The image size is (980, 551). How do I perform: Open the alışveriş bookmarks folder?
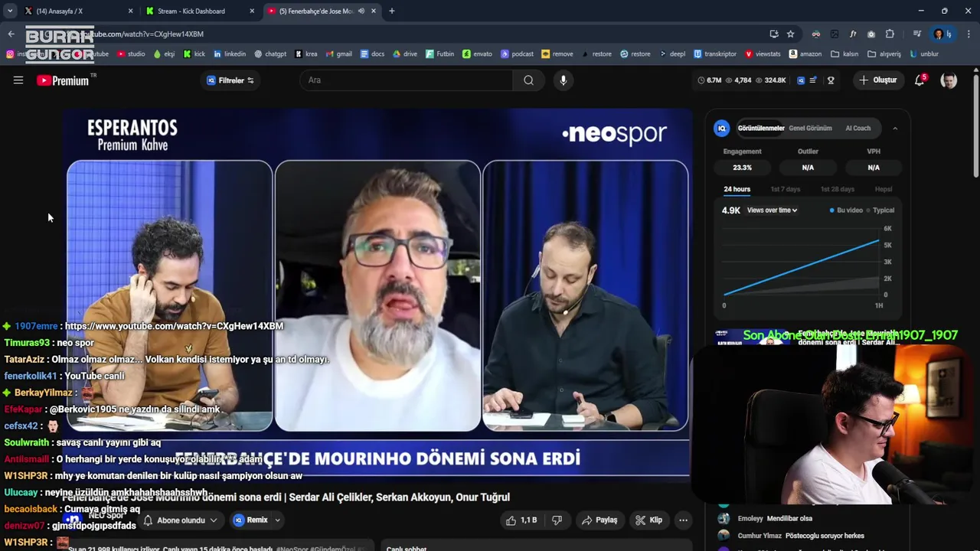pyautogui.click(x=884, y=54)
